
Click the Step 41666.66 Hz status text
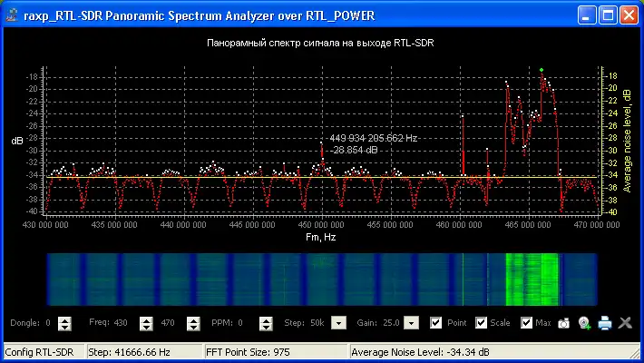(130, 352)
